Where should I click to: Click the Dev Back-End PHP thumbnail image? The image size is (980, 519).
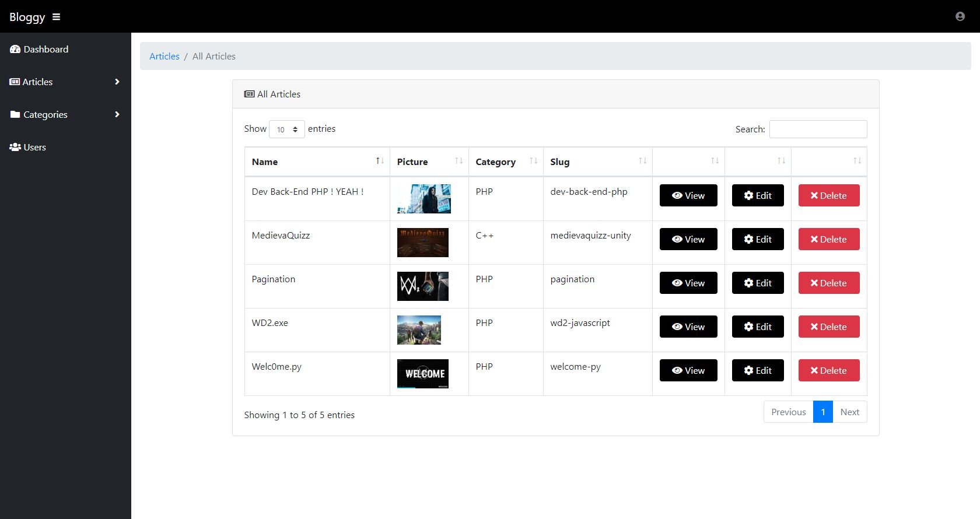tap(424, 199)
